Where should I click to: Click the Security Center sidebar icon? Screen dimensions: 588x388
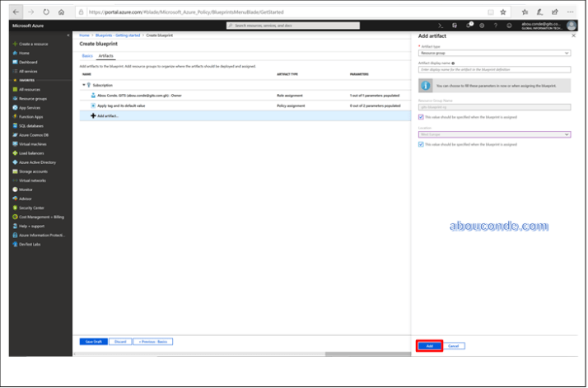(14, 208)
